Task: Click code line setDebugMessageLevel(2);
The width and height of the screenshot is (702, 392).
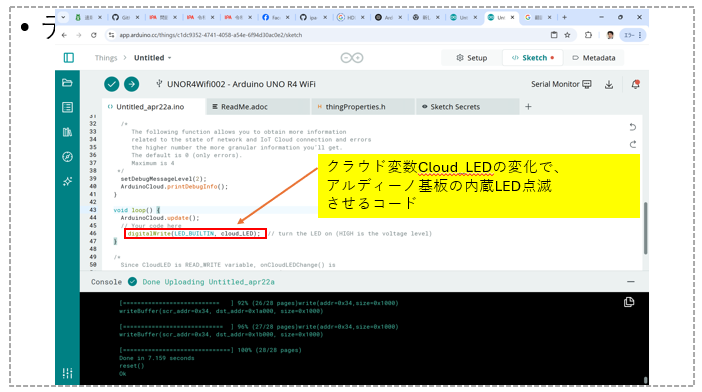Action: (163, 179)
